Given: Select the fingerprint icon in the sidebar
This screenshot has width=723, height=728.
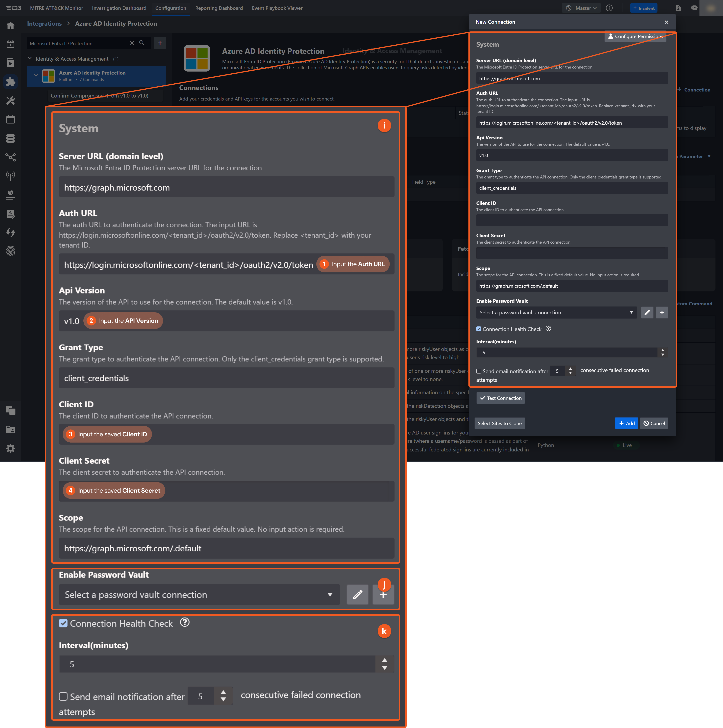Looking at the screenshot, I should 11,251.
